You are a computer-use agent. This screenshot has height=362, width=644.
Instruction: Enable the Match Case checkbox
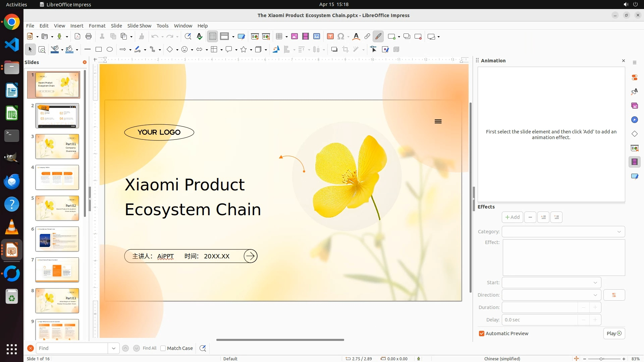(x=163, y=348)
